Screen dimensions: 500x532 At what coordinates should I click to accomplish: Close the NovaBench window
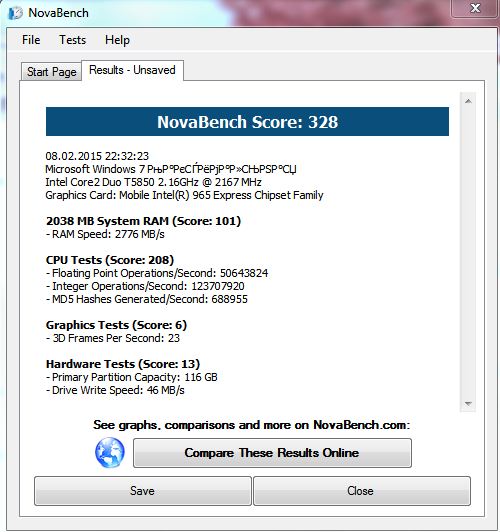pos(475,8)
